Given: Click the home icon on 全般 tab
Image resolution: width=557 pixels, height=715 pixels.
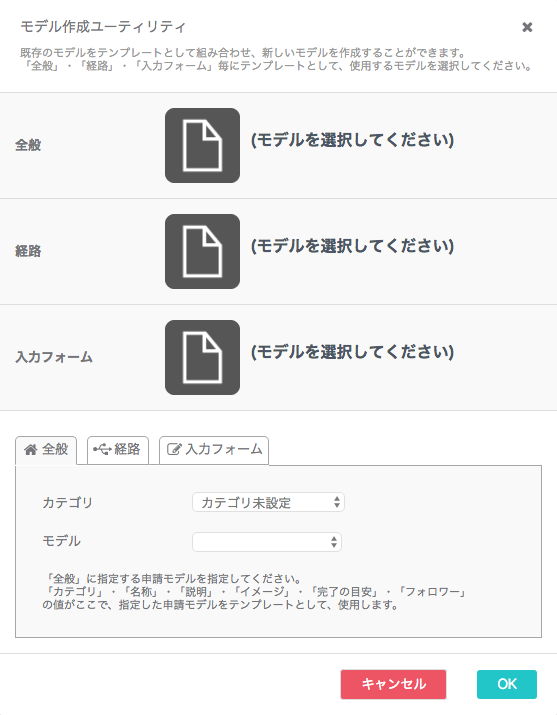Looking at the screenshot, I should tap(31, 450).
